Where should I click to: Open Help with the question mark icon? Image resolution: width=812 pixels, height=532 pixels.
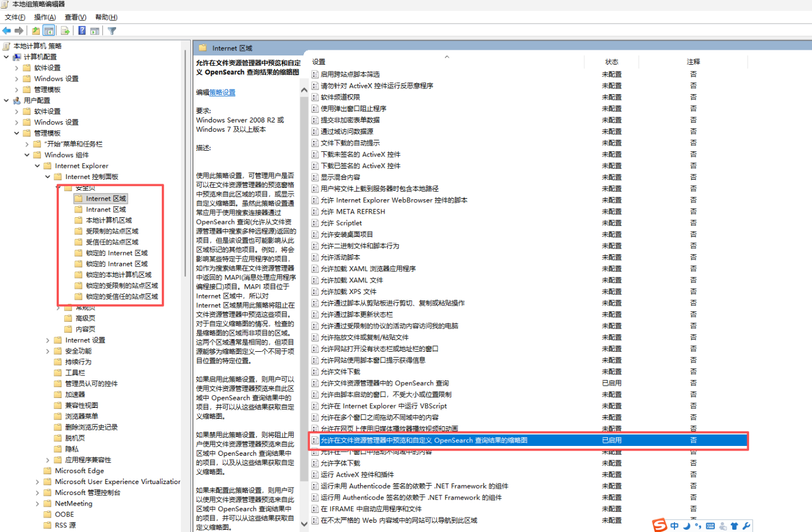click(82, 31)
